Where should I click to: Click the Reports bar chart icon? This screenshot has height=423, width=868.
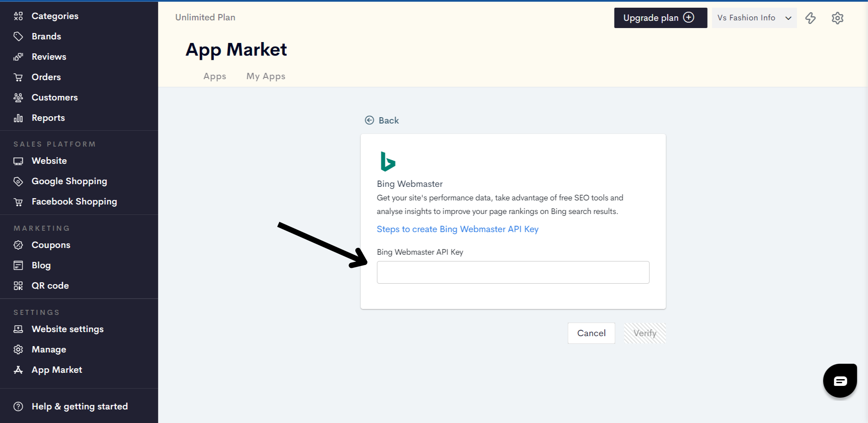(18, 118)
